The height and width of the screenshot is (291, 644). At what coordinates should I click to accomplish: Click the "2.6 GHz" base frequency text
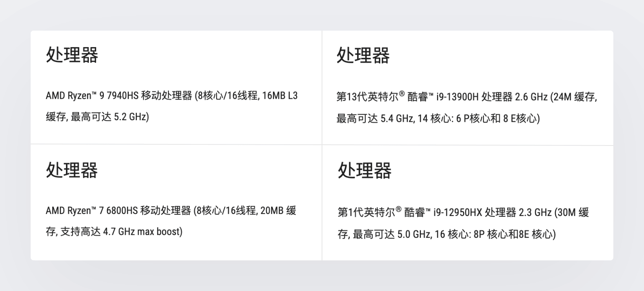pos(531,97)
